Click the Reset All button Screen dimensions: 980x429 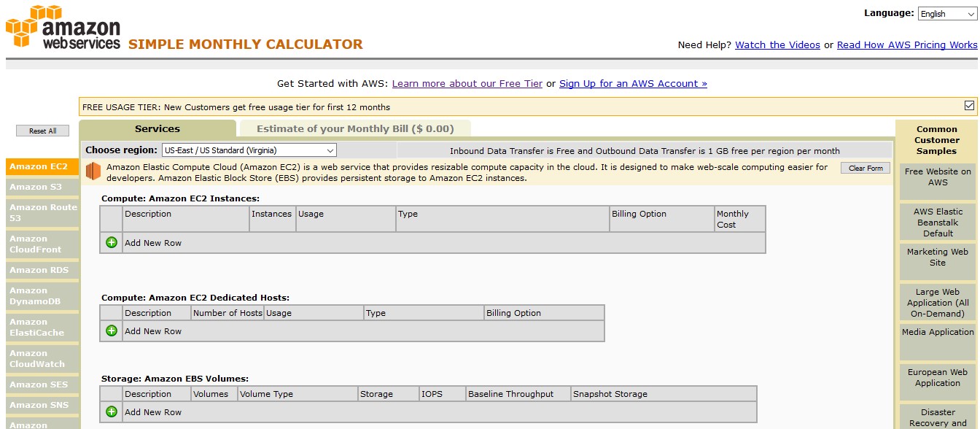click(x=42, y=131)
